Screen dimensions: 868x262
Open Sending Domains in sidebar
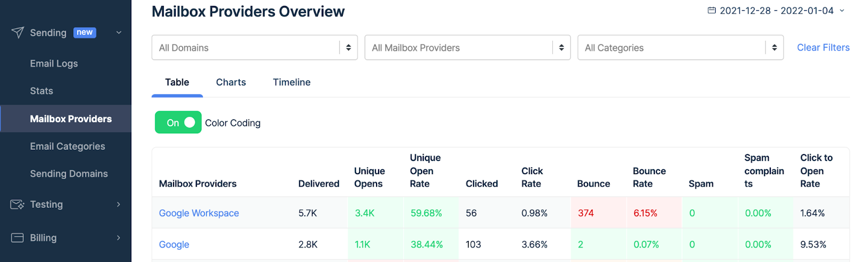[69, 174]
